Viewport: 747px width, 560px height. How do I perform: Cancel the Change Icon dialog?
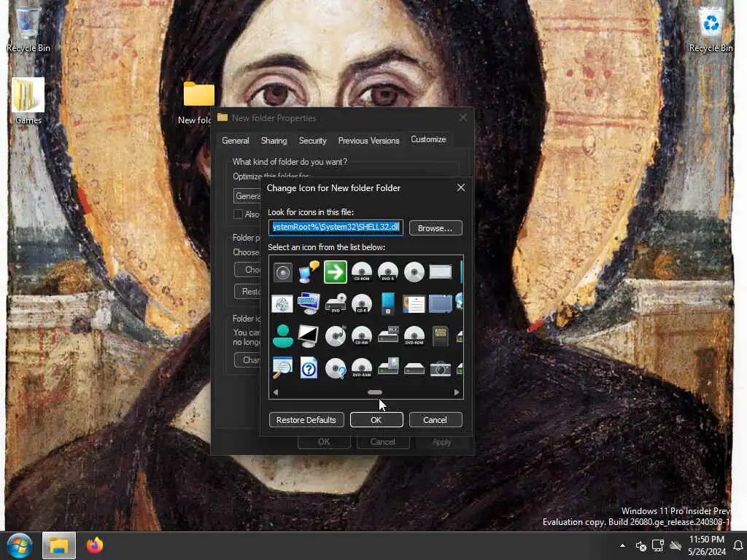point(436,420)
